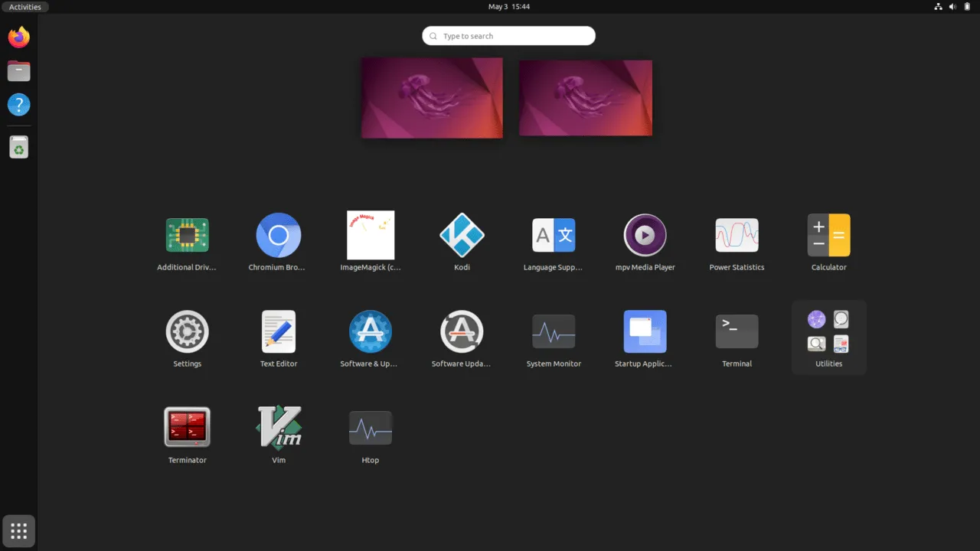This screenshot has height=551, width=980.
Task: Expand the Utilities app folder
Action: 828,337
